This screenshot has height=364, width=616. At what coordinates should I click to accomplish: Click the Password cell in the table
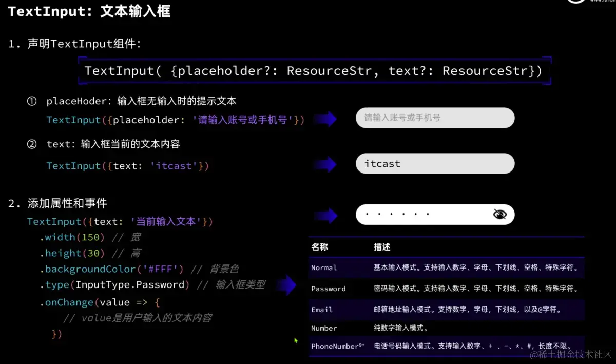coord(329,289)
